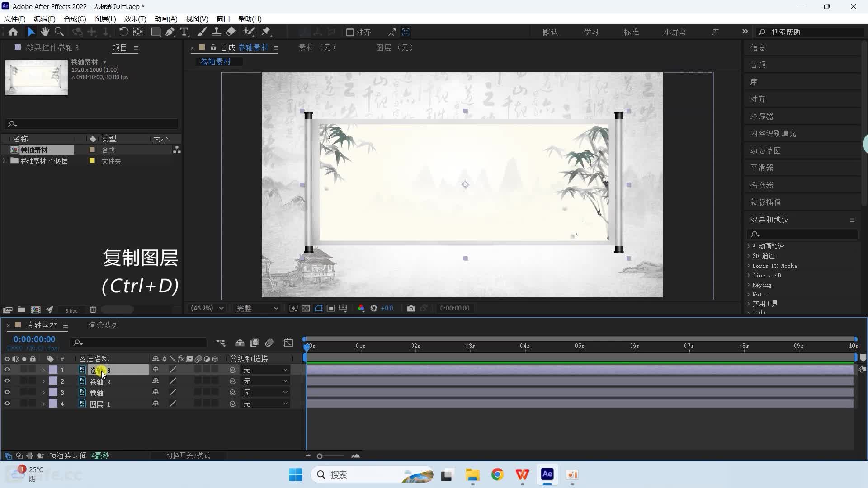868x488 pixels.
Task: Open the 内容识别填充 panel
Action: click(x=773, y=133)
